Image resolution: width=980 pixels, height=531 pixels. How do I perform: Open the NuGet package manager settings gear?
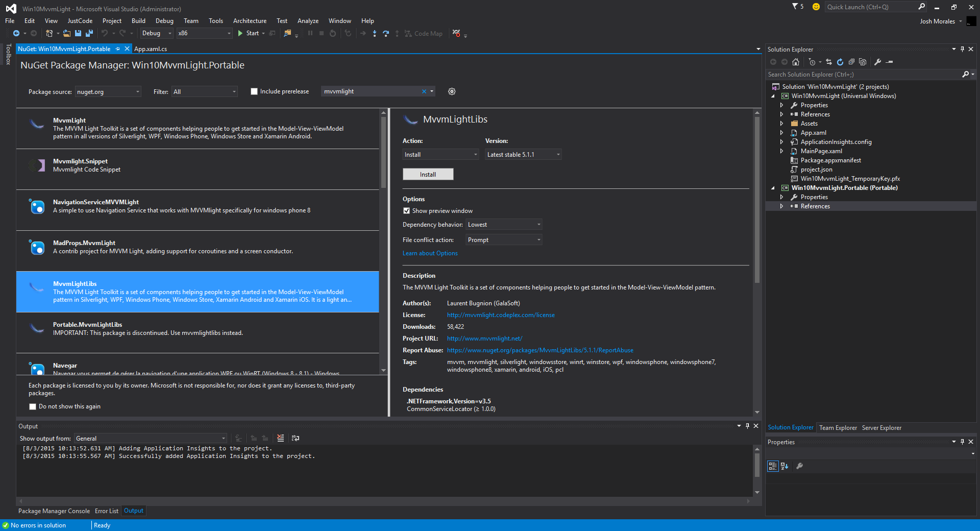pos(451,91)
